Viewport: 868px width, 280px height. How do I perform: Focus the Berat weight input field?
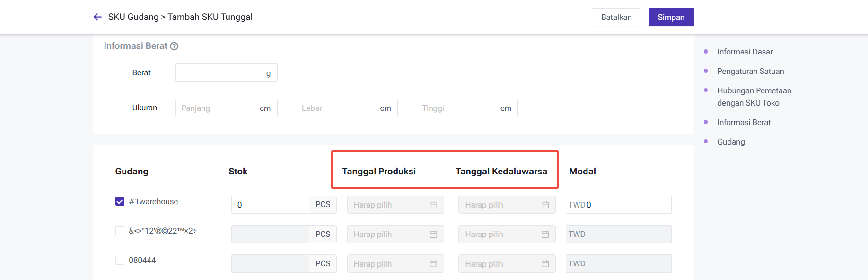tap(219, 73)
